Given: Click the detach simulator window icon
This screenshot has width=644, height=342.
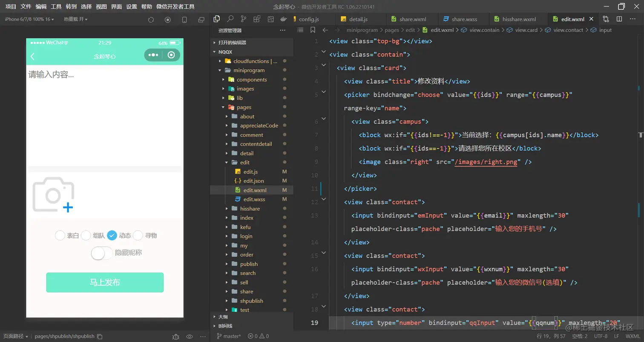Looking at the screenshot, I should [201, 20].
